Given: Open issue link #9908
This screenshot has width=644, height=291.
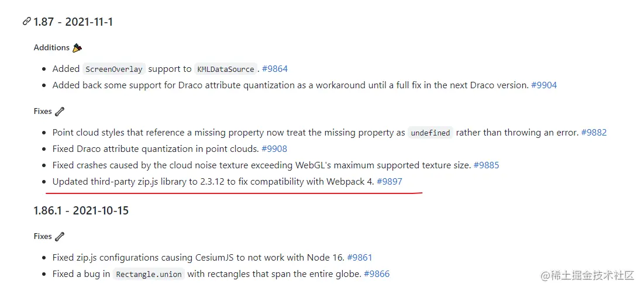Looking at the screenshot, I should coord(274,149).
